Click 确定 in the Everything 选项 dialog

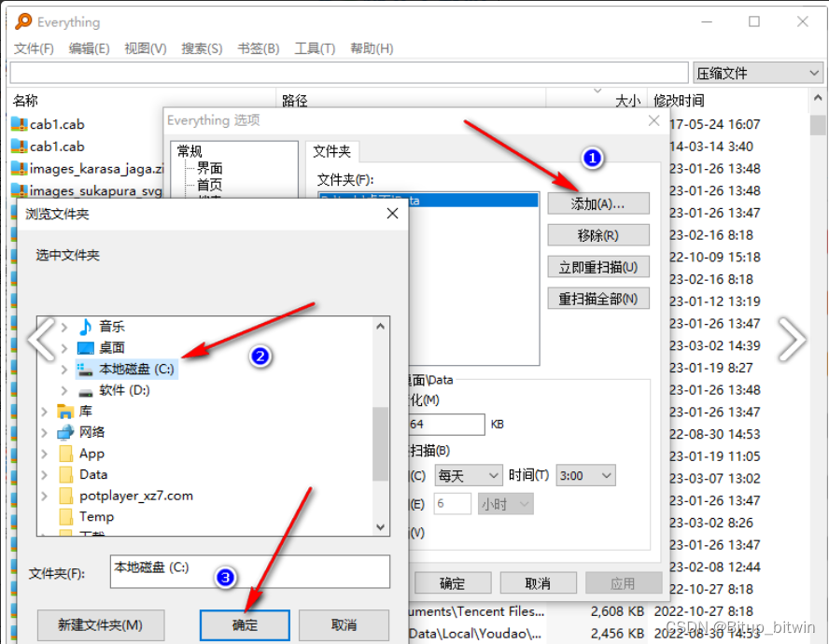[x=453, y=583]
